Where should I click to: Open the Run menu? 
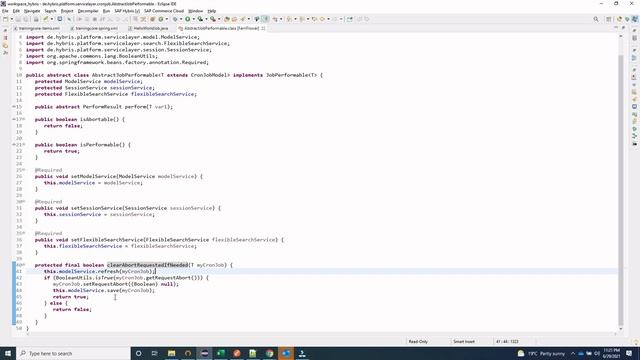point(106,11)
